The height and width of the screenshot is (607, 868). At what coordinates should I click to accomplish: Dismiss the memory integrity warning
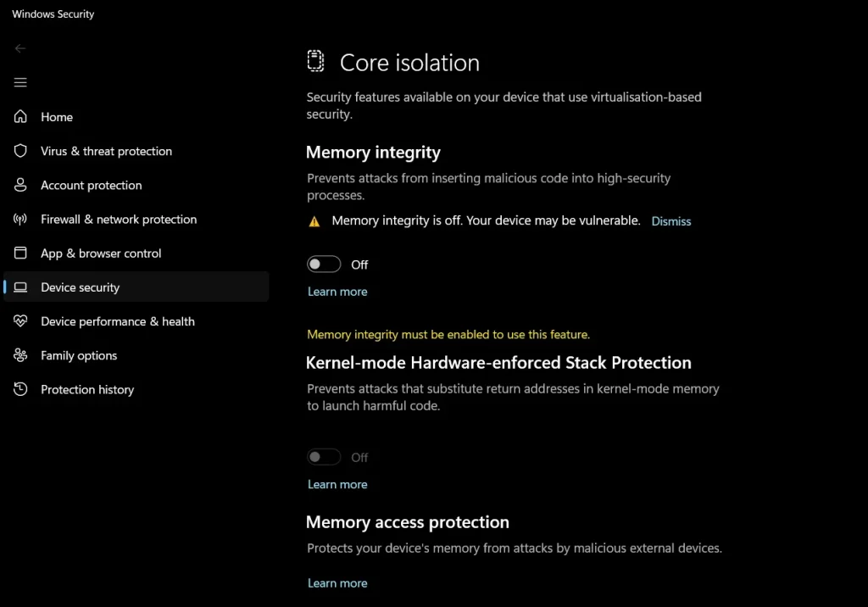(x=671, y=221)
